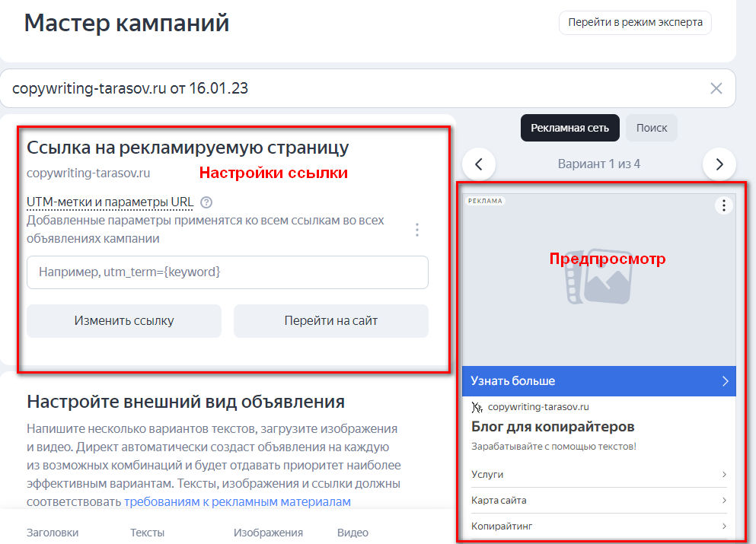Screen dimensions: 756x544
Task: Open the Видео section tab
Action: click(352, 533)
